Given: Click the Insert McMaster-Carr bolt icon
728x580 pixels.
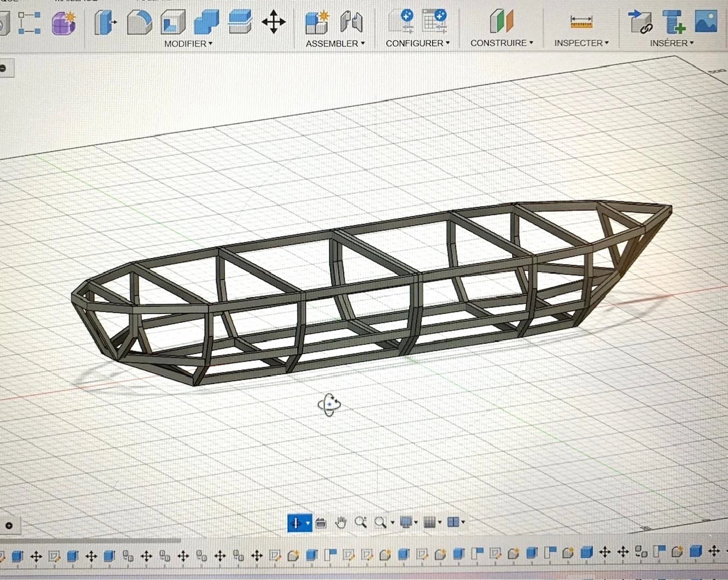Looking at the screenshot, I should 674,22.
